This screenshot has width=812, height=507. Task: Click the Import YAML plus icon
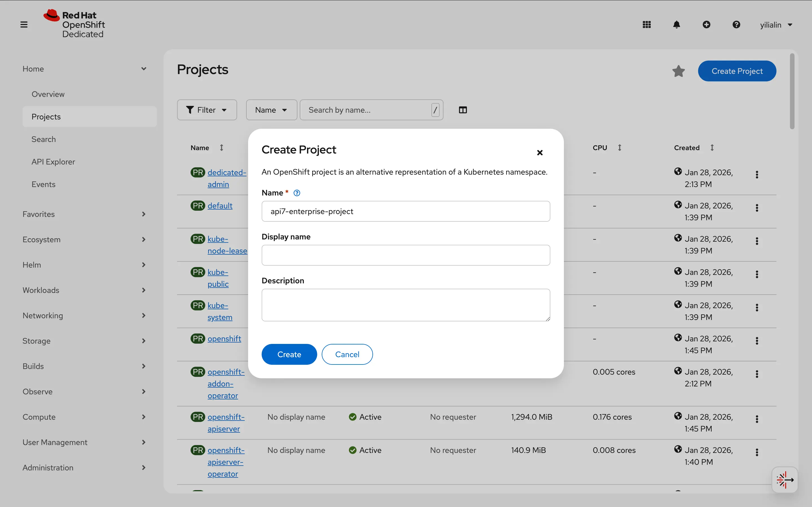(x=707, y=24)
